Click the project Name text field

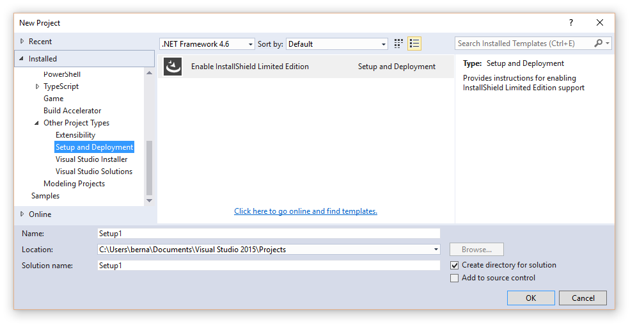[269, 234]
